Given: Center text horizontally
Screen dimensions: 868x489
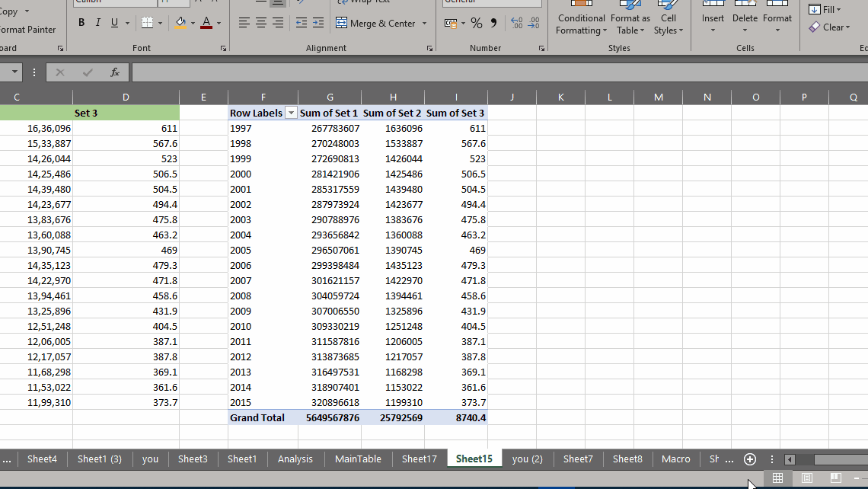Looking at the screenshot, I should pos(260,23).
